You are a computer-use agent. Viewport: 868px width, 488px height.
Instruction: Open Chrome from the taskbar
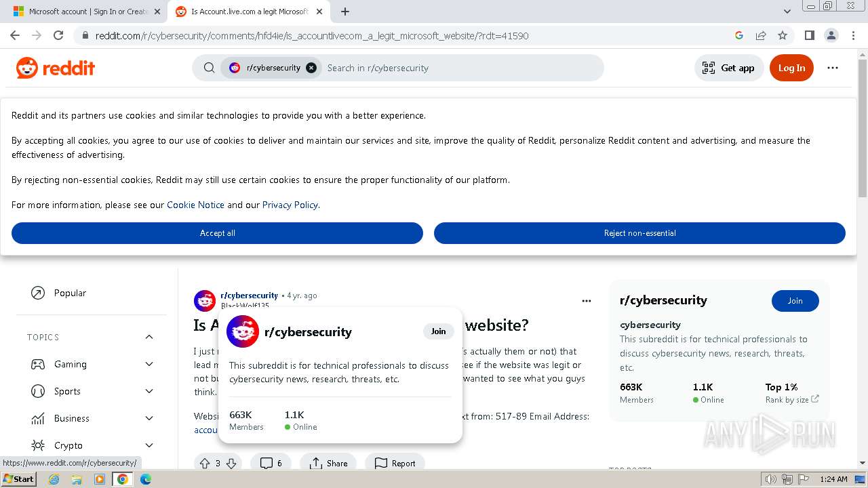point(122,479)
